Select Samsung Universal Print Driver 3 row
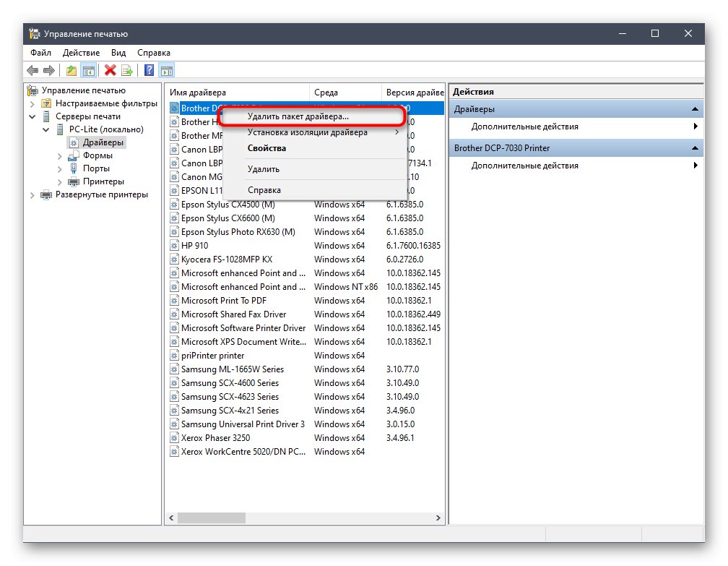Image resolution: width=728 pixels, height=566 pixels. point(305,424)
